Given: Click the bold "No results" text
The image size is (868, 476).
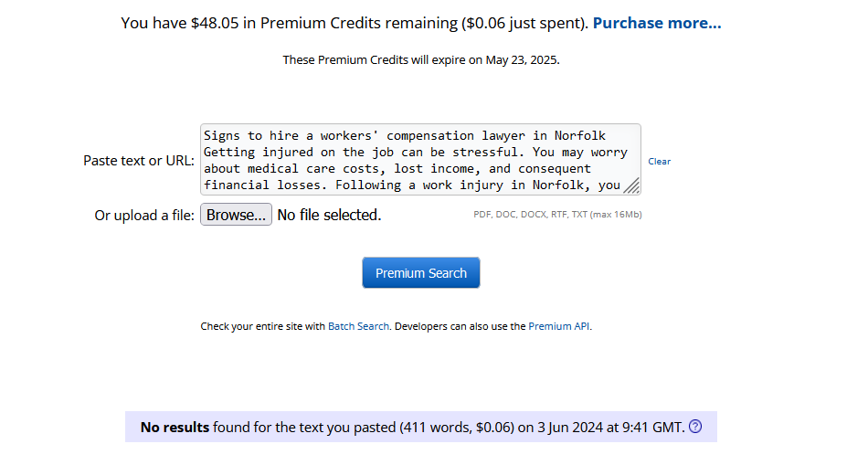Looking at the screenshot, I should point(175,428).
